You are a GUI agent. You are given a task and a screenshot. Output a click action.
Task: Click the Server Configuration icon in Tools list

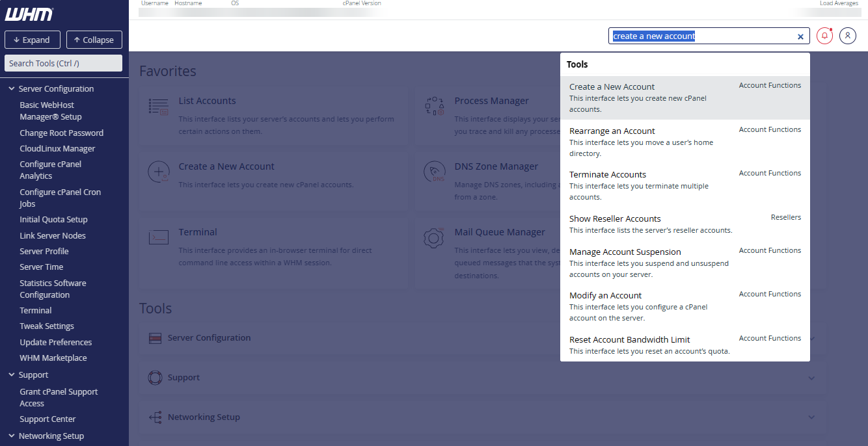tap(155, 338)
